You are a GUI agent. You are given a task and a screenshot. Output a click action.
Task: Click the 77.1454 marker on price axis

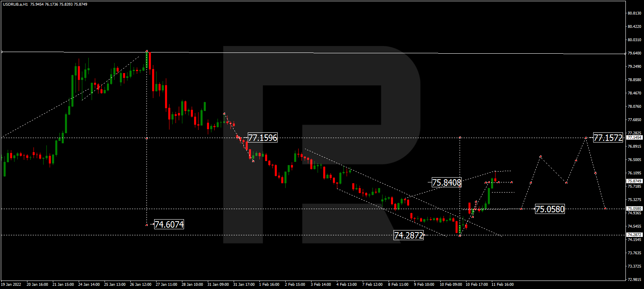coord(634,138)
